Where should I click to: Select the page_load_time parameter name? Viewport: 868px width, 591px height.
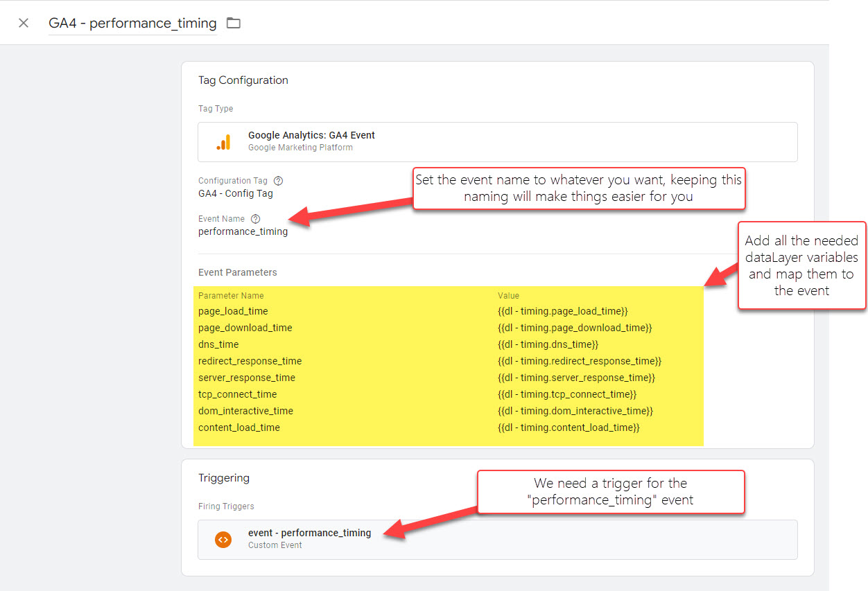233,311
